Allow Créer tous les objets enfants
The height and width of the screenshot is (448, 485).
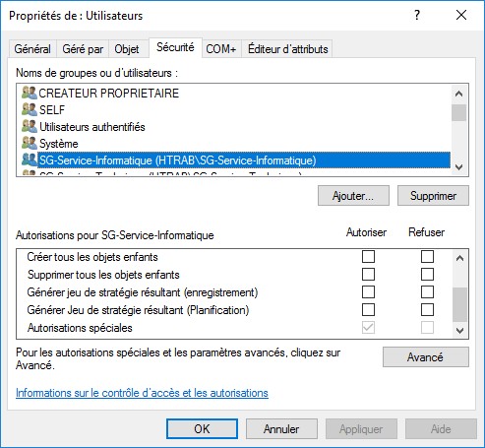tap(368, 257)
